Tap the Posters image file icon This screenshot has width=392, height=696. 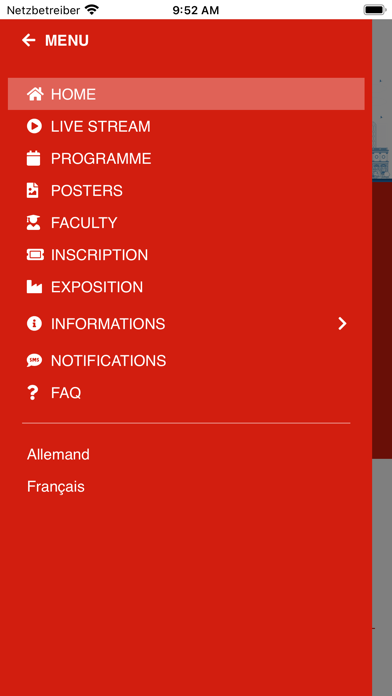pos(32,190)
